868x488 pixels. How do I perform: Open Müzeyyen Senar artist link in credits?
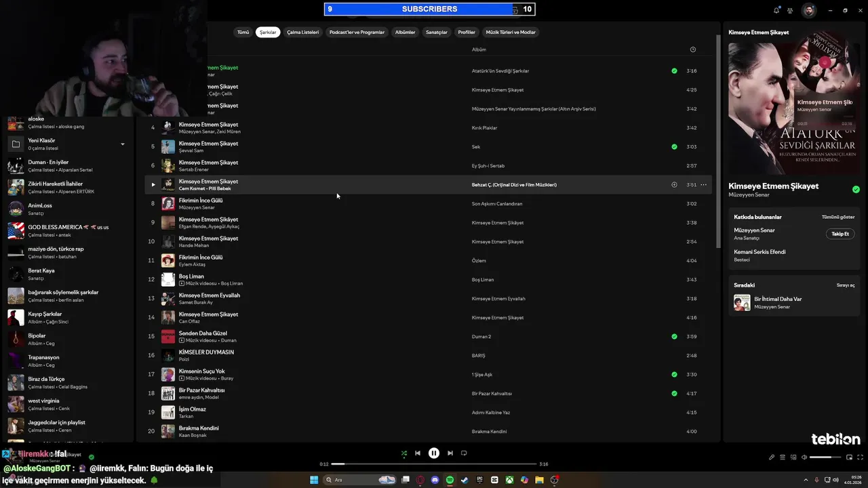point(754,230)
